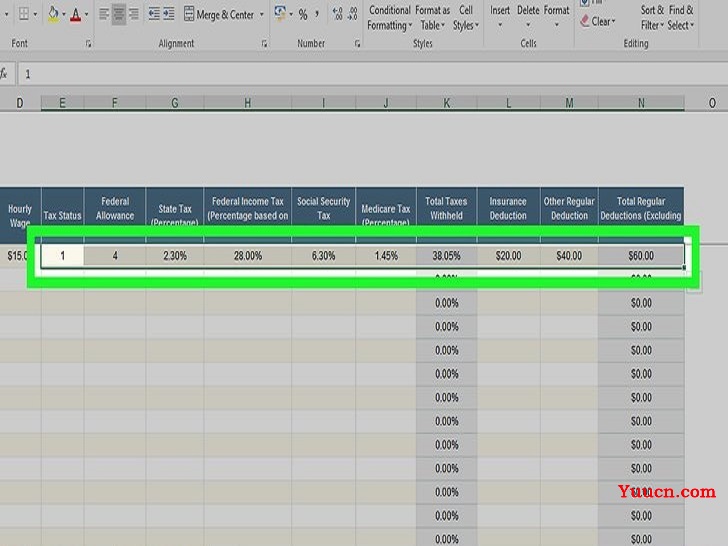The image size is (728, 546).
Task: Expand the Merge & Center dropdown arrow
Action: (x=262, y=15)
